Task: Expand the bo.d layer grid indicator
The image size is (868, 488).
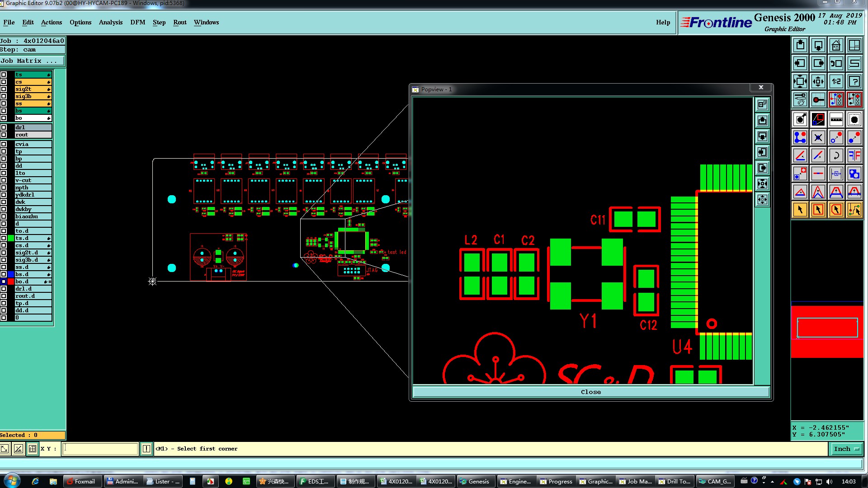Action: click(50, 282)
